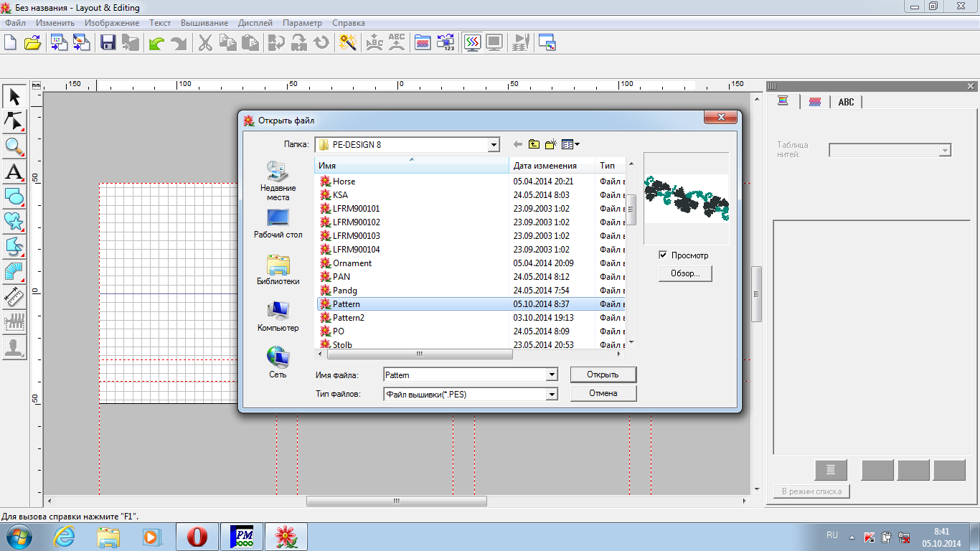This screenshot has width=980, height=551.
Task: Open the Вышивание menu
Action: (204, 23)
